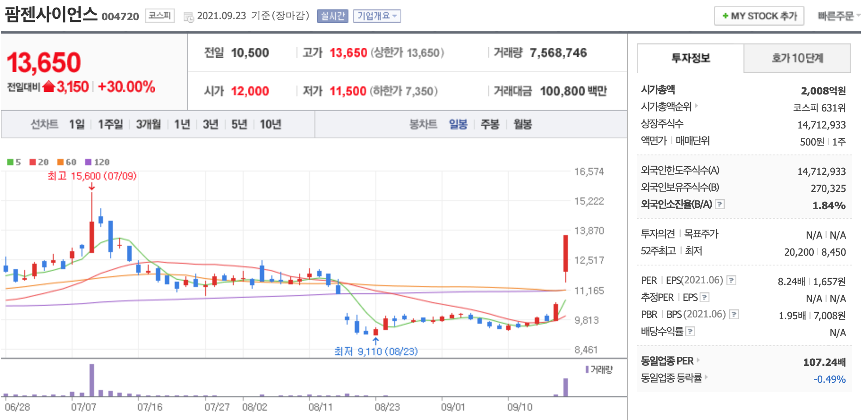
Task: Open the 동일업종 PER link
Action: click(x=667, y=361)
